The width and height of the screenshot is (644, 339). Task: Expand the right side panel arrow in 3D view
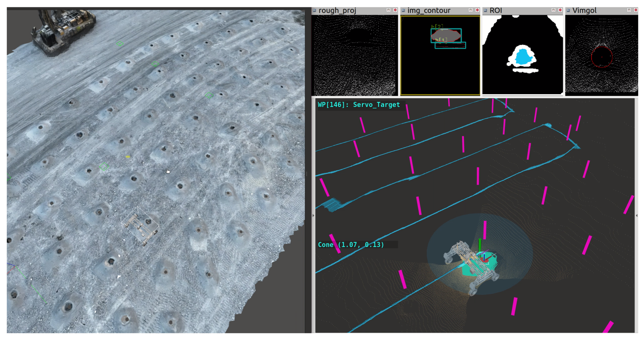pos(636,215)
